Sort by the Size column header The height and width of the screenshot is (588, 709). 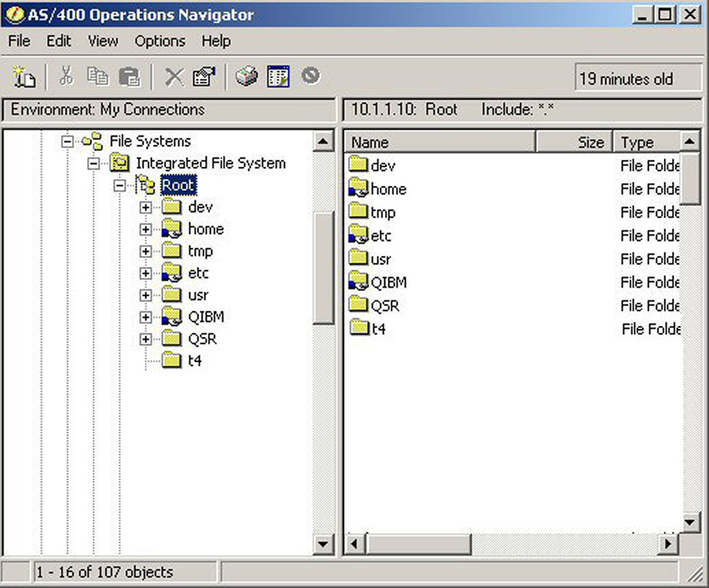574,142
